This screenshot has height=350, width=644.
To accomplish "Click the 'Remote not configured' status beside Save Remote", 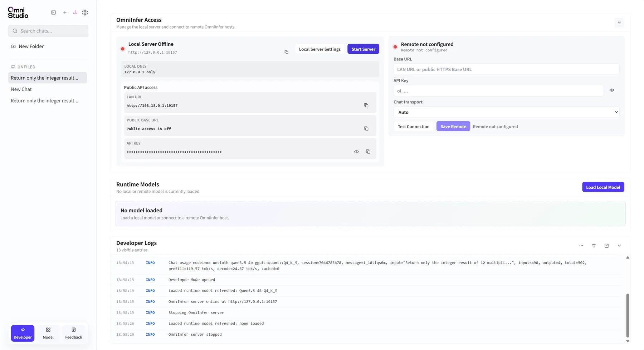I will (495, 127).
